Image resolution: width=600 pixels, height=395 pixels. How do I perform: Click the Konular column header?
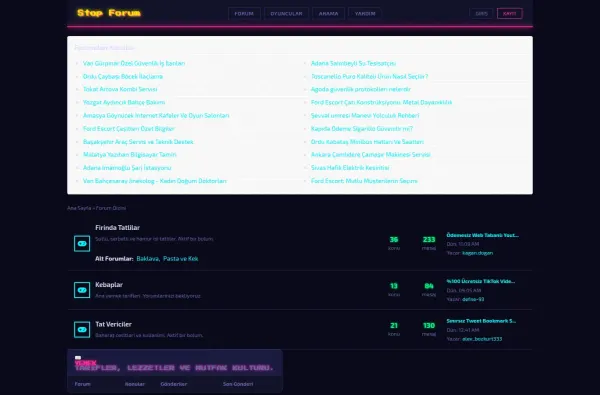tap(135, 384)
